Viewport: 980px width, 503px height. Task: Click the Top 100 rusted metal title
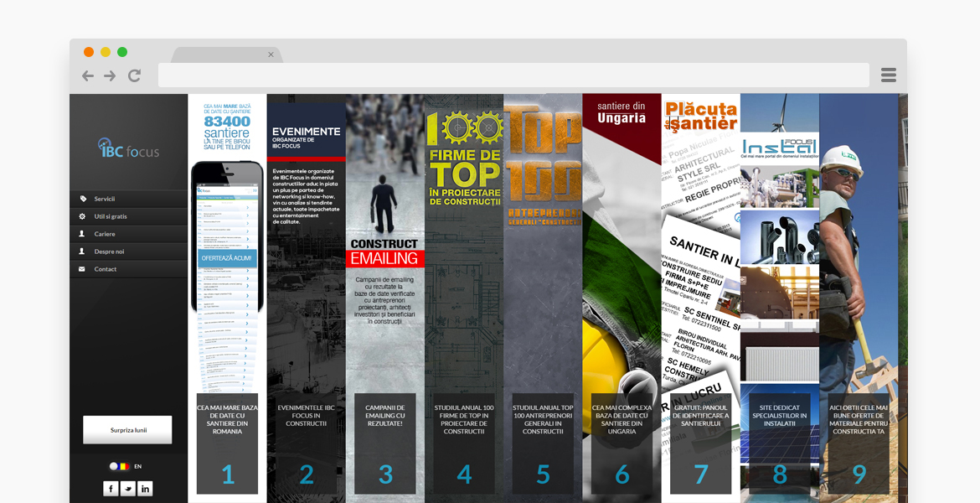pos(543,153)
